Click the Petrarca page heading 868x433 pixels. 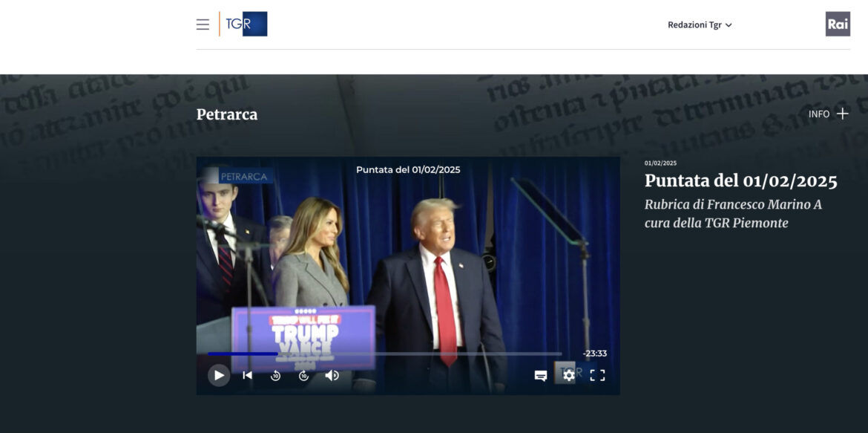(227, 114)
